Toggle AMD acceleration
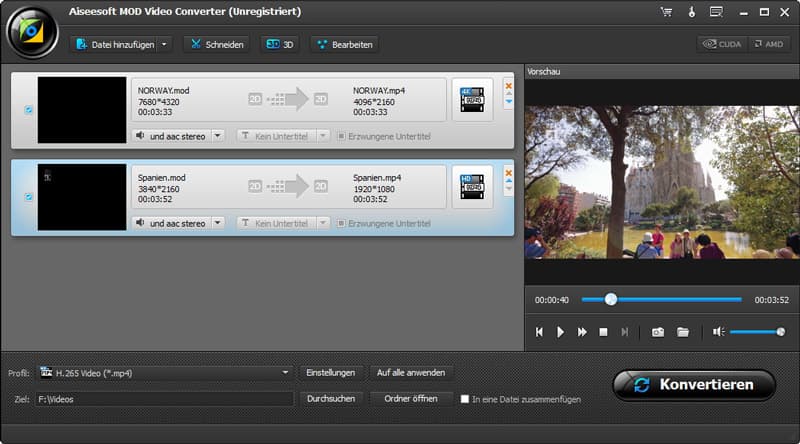The image size is (800, 444). [769, 44]
